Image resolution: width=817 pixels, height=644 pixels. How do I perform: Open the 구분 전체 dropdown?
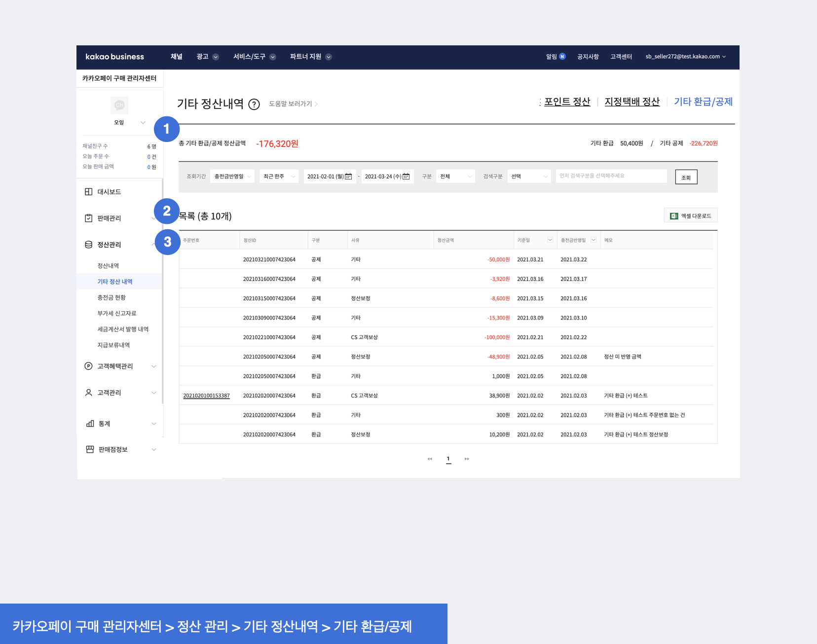[456, 177]
